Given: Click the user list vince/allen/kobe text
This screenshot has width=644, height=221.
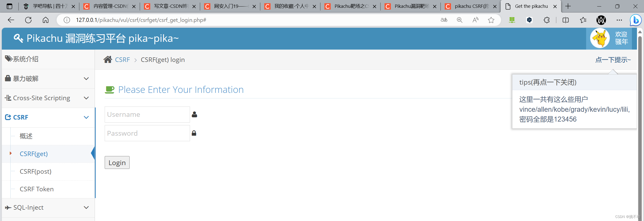Looking at the screenshot, I should (x=574, y=109).
